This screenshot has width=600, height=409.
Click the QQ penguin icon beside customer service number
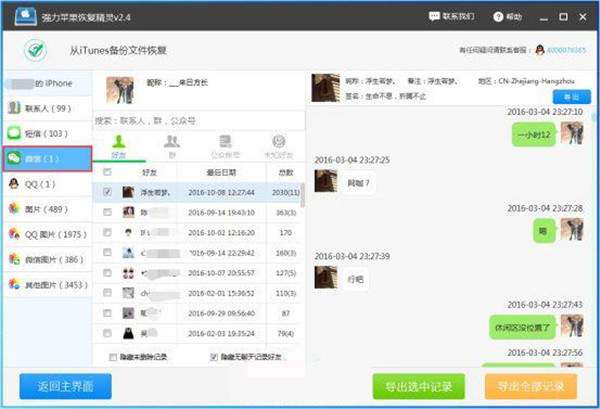tap(540, 50)
